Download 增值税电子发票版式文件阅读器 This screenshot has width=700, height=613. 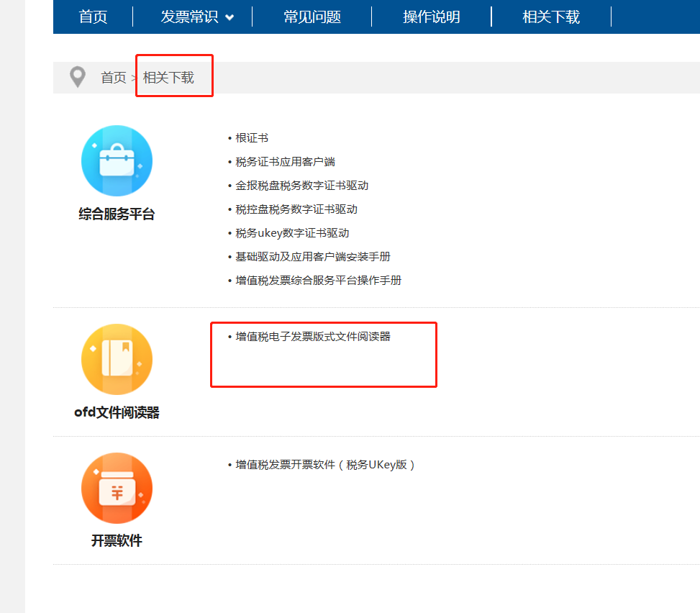point(313,336)
